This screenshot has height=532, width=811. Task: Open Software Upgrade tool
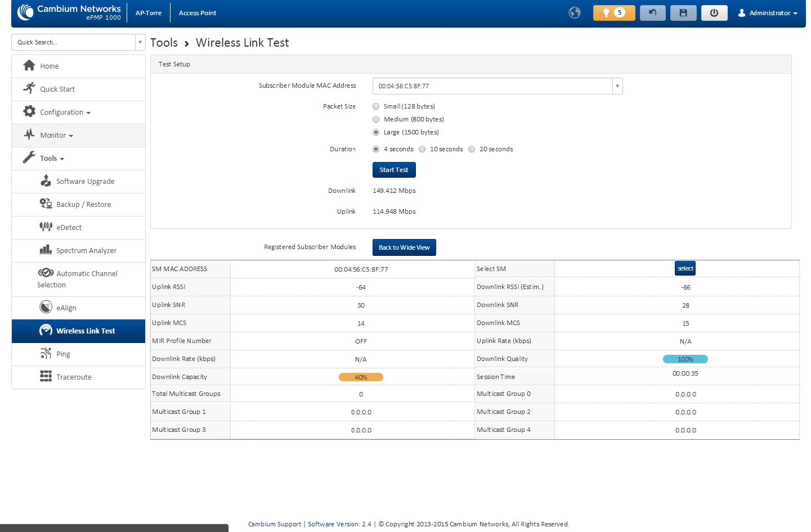(x=78, y=182)
